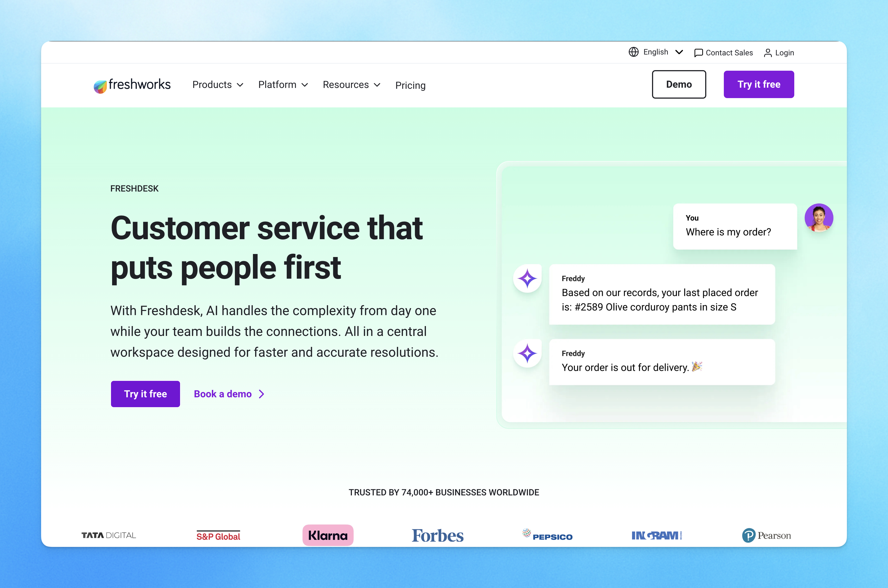Click the Freshworks logo

(132, 85)
